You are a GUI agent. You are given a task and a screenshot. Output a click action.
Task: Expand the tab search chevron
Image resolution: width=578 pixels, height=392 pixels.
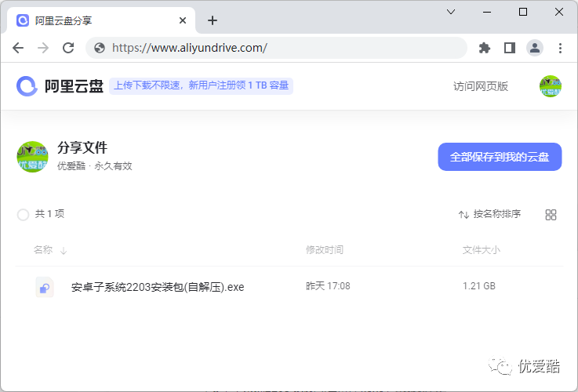pos(451,12)
